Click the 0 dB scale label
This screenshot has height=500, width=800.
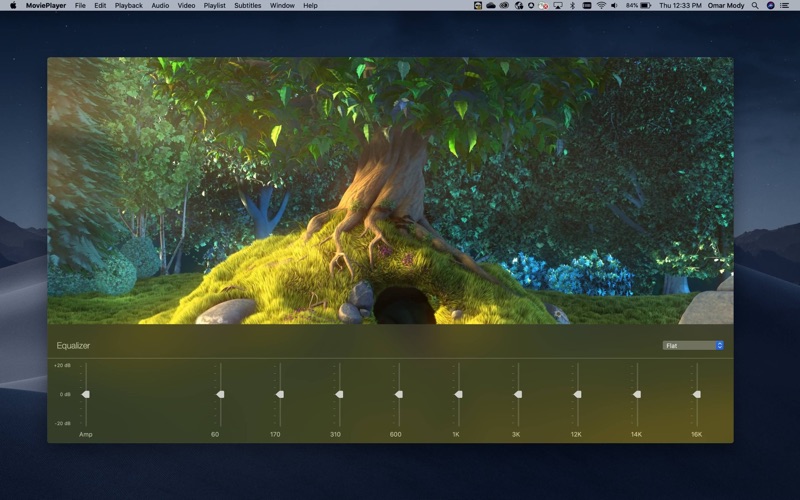coord(65,394)
